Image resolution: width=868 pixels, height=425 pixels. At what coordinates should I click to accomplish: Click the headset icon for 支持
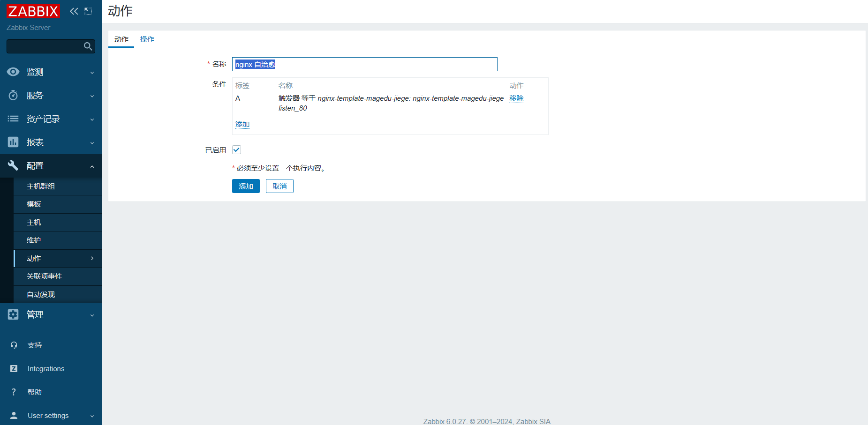[14, 345]
